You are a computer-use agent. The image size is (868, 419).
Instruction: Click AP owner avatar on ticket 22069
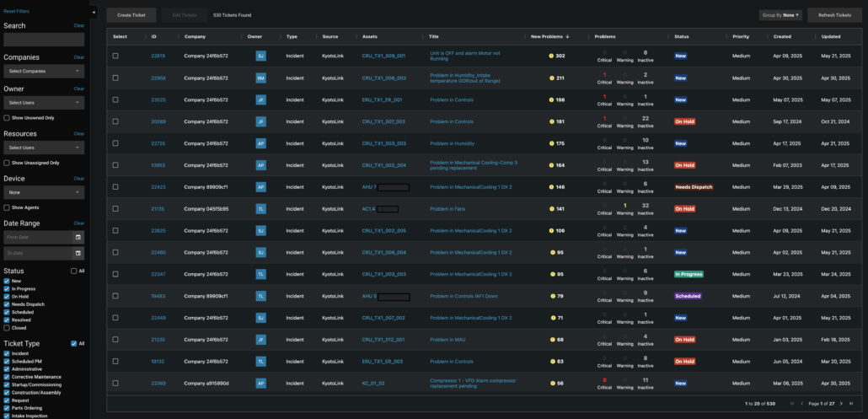coord(260,383)
